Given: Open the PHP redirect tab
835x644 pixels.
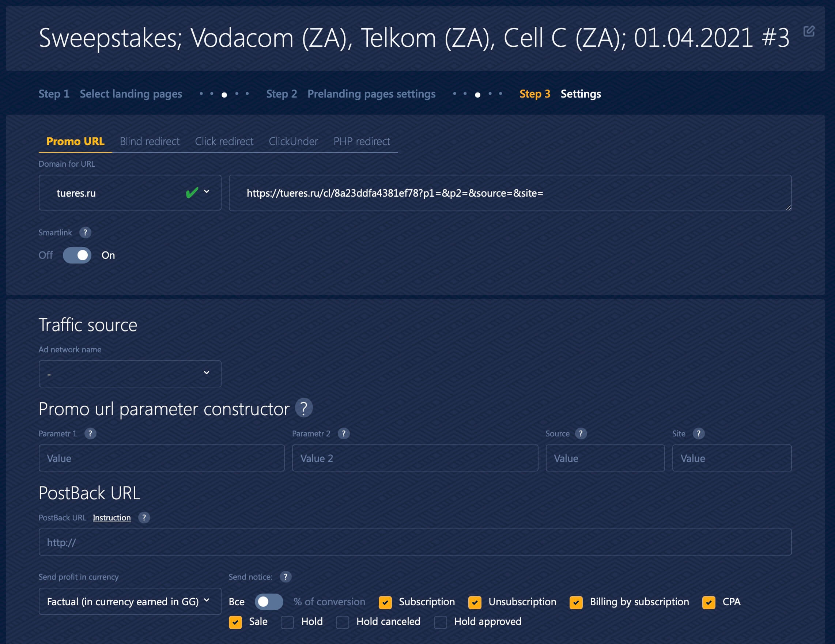Looking at the screenshot, I should click(361, 141).
